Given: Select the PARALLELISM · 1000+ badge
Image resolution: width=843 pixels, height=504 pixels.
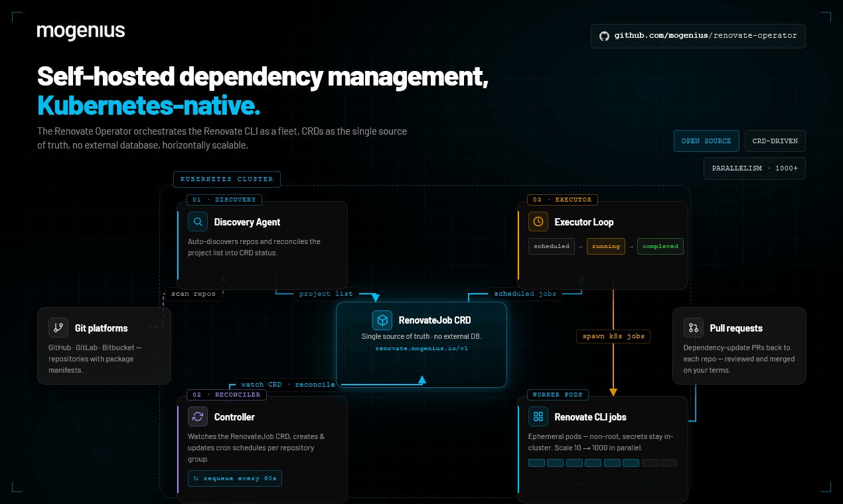Looking at the screenshot, I should pos(755,168).
